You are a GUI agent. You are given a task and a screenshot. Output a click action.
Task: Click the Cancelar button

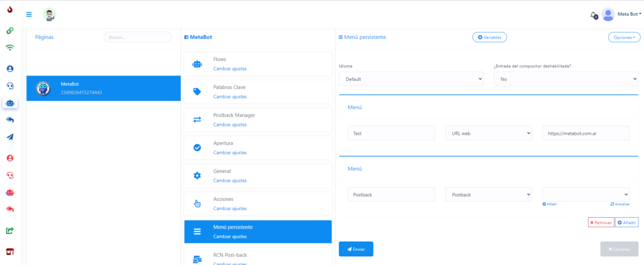click(x=619, y=249)
